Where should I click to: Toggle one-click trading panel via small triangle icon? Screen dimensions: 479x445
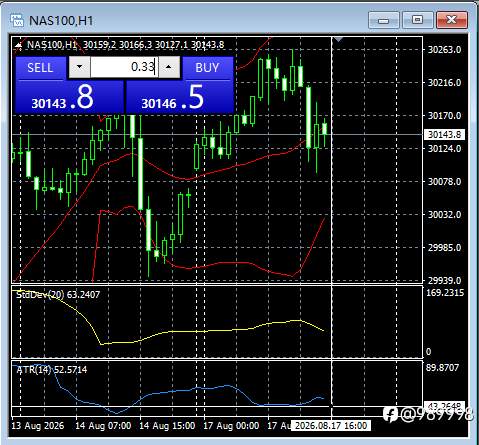point(18,45)
